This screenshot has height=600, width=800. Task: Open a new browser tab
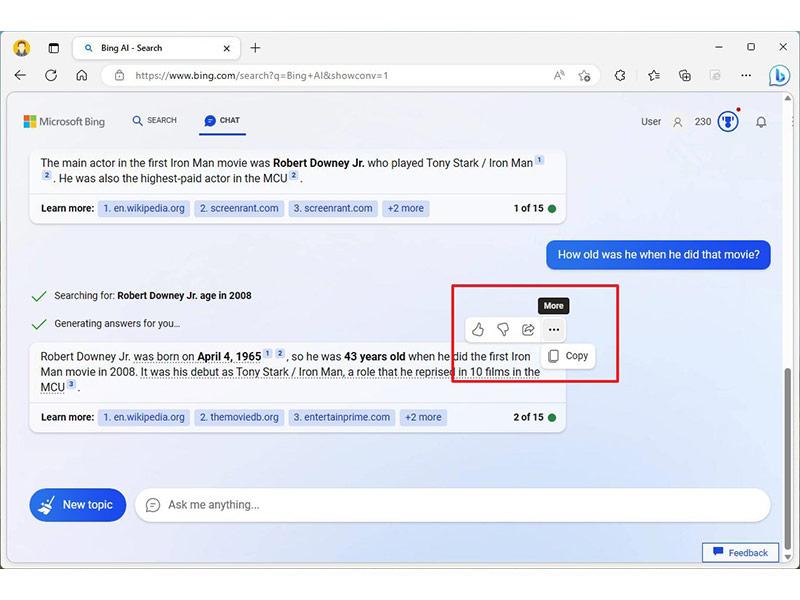coord(255,48)
